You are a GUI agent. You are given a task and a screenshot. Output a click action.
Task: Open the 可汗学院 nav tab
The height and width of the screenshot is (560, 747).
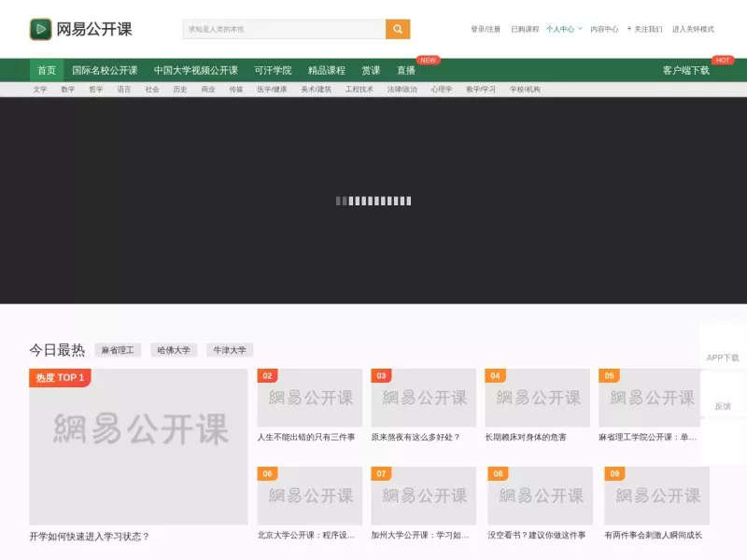click(x=273, y=71)
